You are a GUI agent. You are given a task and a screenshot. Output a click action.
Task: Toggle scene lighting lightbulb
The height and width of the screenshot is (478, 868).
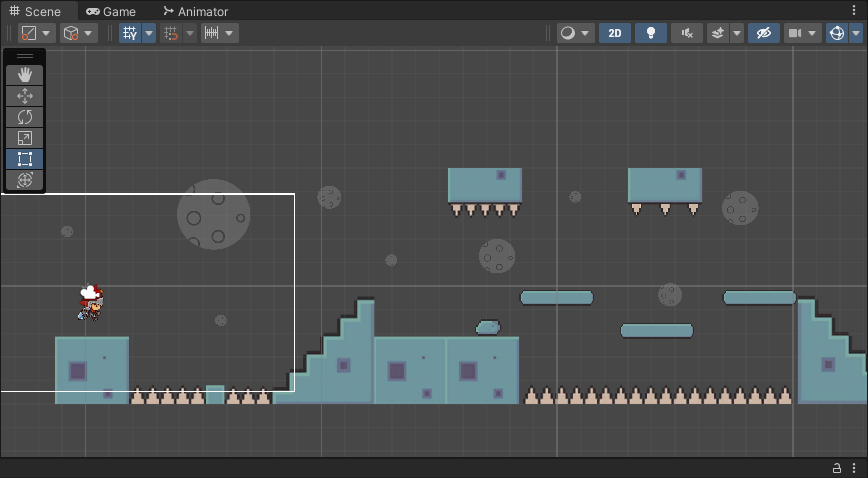651,33
